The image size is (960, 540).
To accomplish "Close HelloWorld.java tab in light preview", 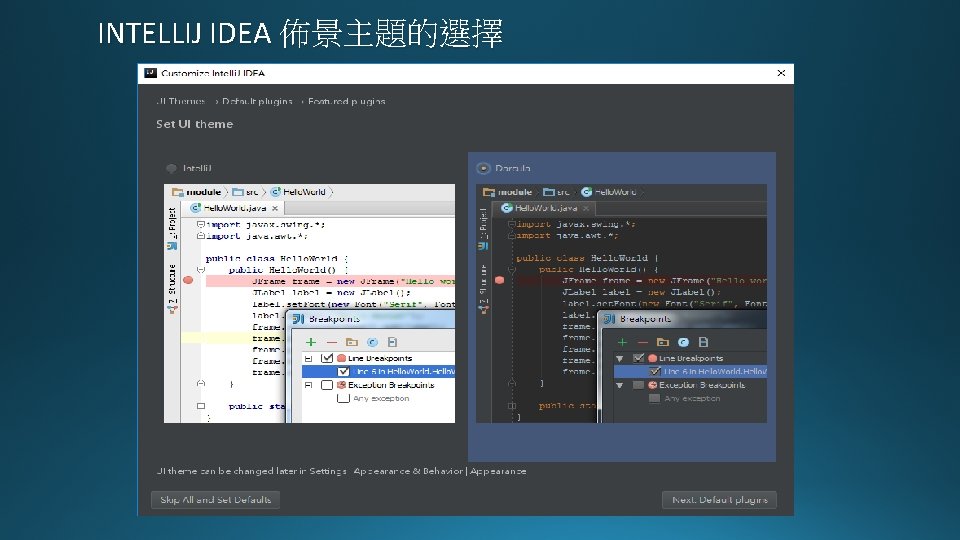I will [275, 209].
